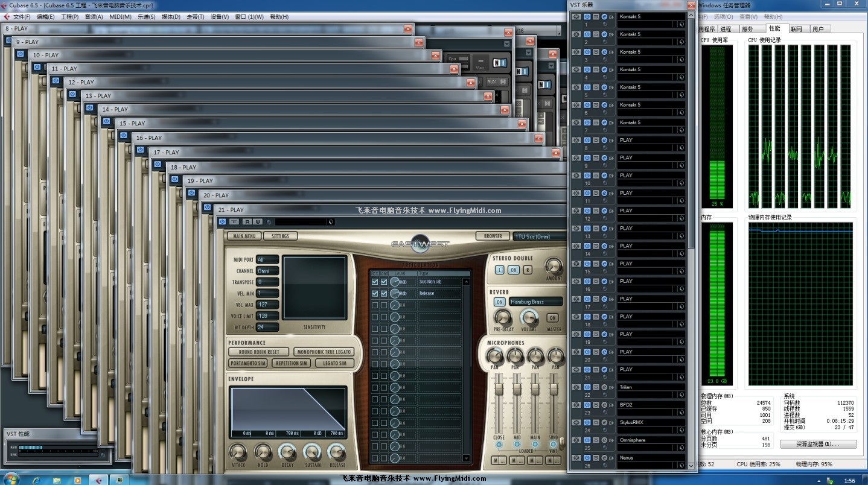Open preset browser for VST slot 20
868x485 pixels.
(681, 360)
